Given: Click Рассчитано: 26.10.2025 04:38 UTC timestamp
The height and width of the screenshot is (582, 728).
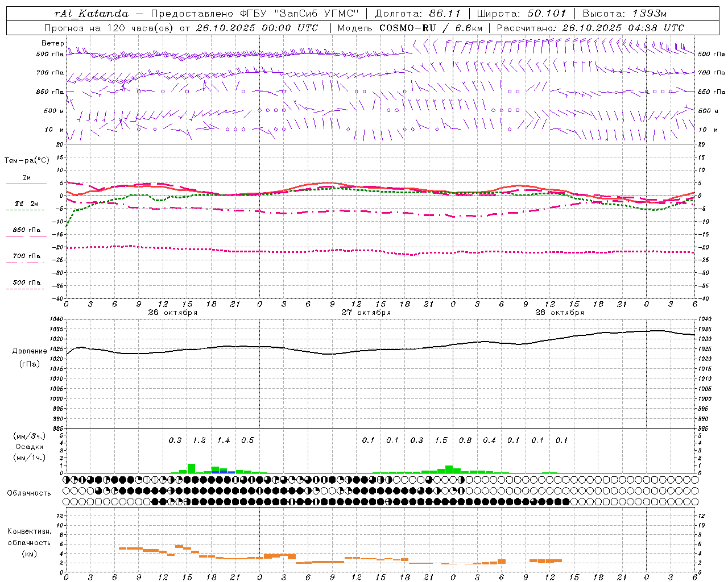Looking at the screenshot, I should (590, 28).
